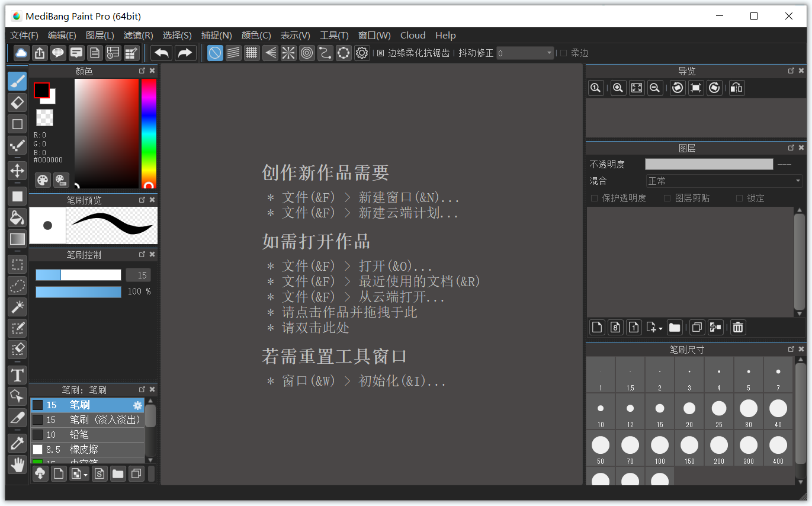The image size is (812, 506).
Task: Enable the radial snap icon
Action: coord(288,53)
